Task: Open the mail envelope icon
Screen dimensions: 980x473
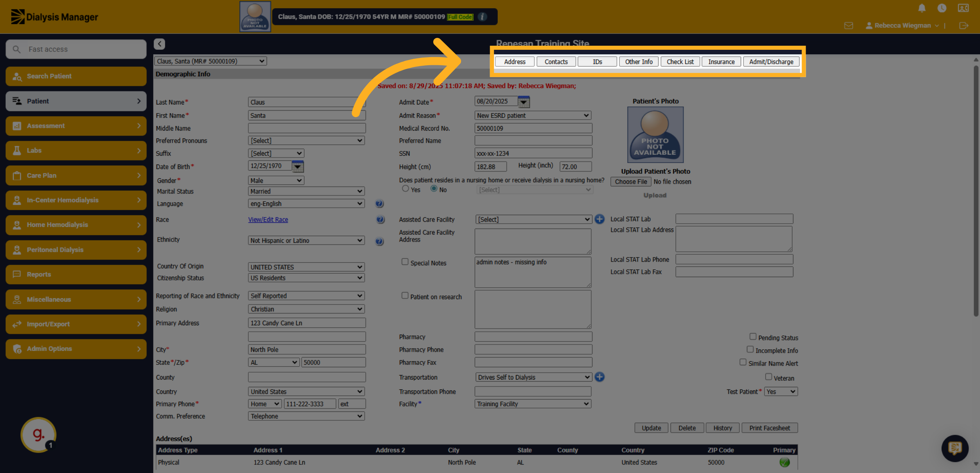Action: [849, 26]
